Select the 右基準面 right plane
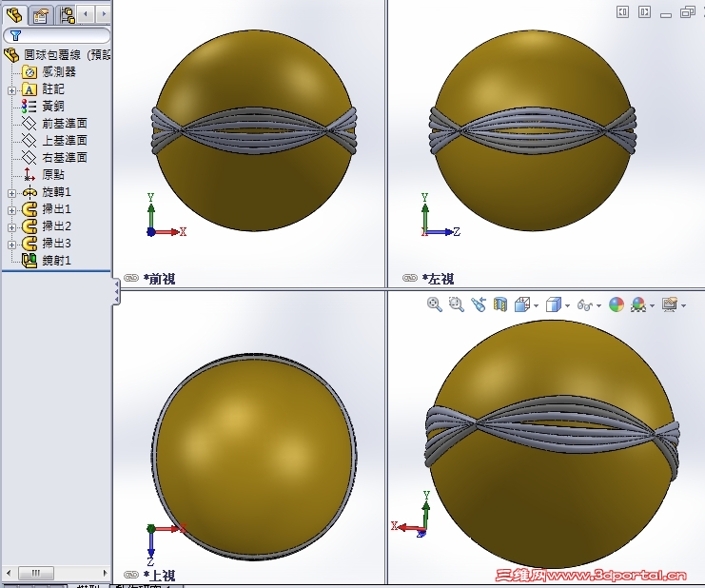705x588 pixels. click(x=65, y=157)
